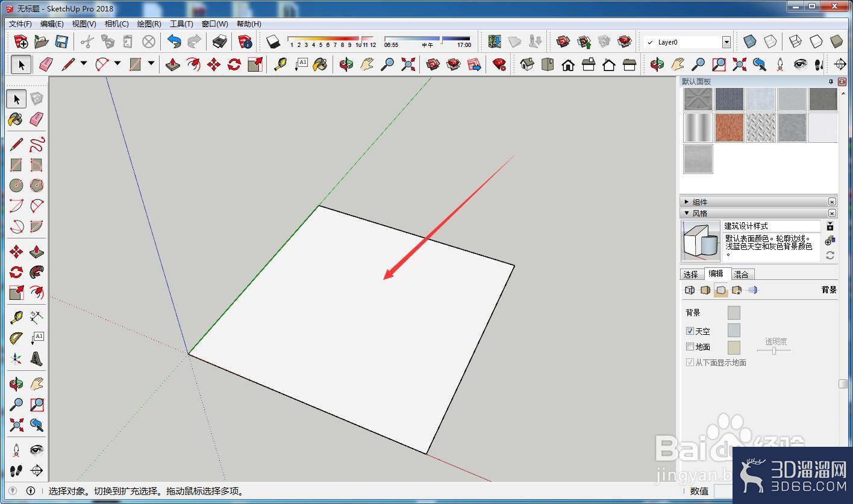Screen dimensions: 853x504
Task: Expand the 组件 components panel
Action: tap(687, 202)
